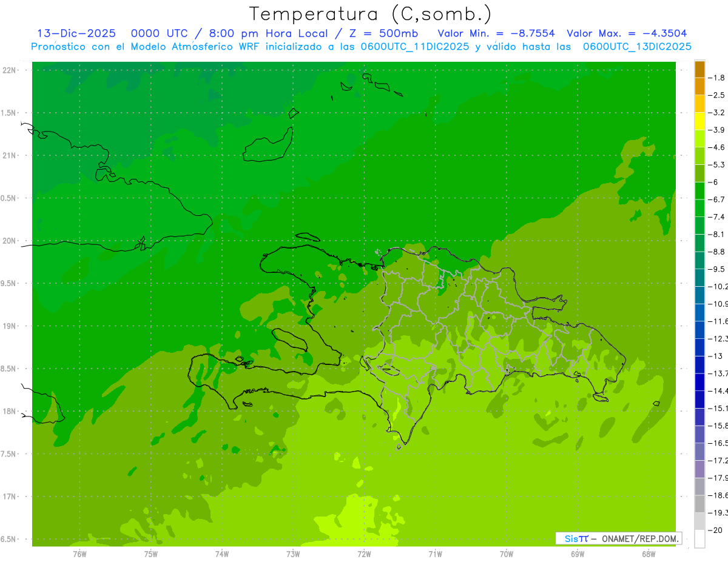Click colorbar value '-5.3'

(716, 164)
